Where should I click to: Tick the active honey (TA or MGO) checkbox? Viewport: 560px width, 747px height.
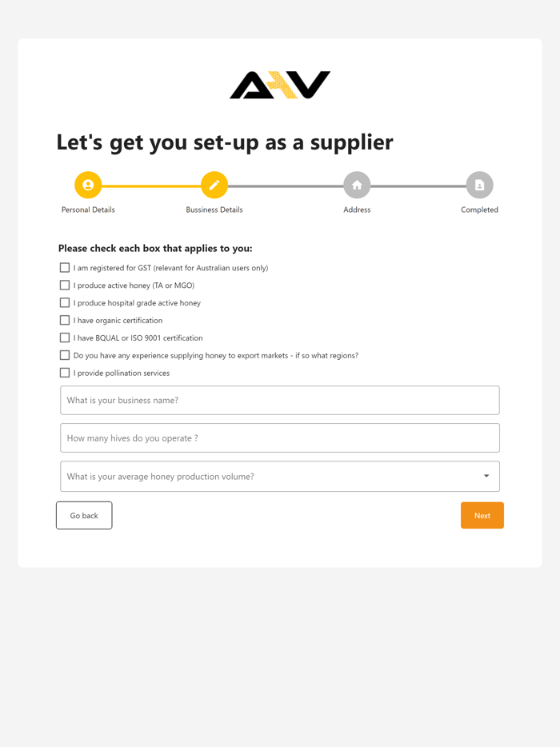pyautogui.click(x=65, y=286)
